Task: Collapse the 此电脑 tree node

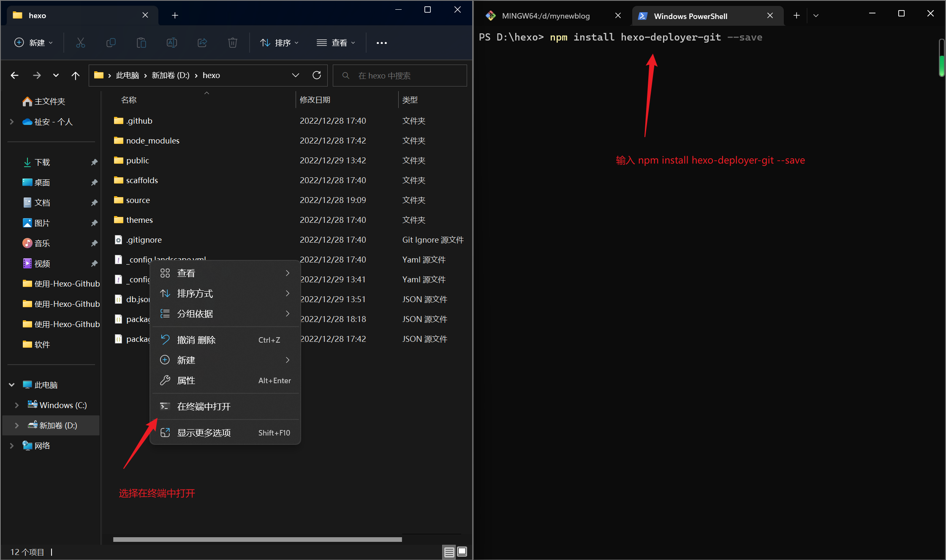Action: click(12, 385)
